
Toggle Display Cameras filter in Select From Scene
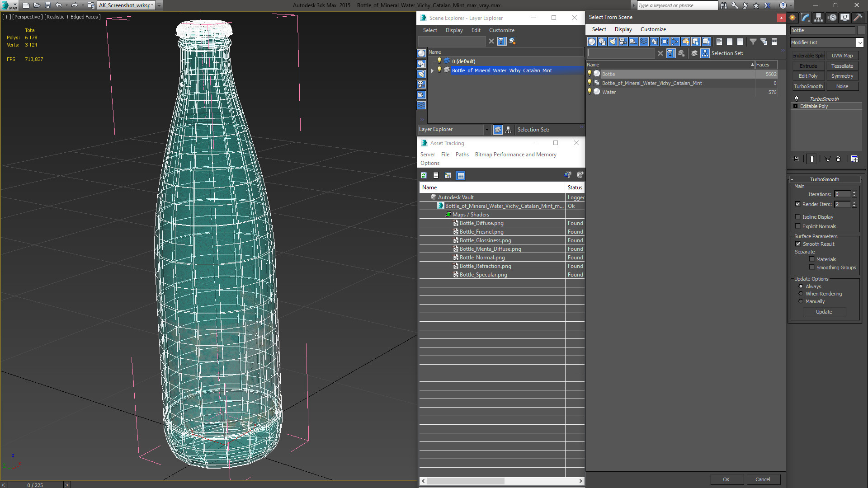coord(623,42)
